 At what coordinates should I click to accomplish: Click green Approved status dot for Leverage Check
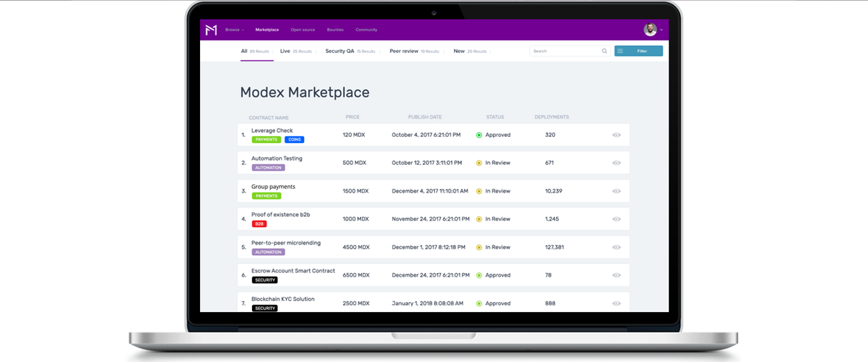tap(479, 135)
